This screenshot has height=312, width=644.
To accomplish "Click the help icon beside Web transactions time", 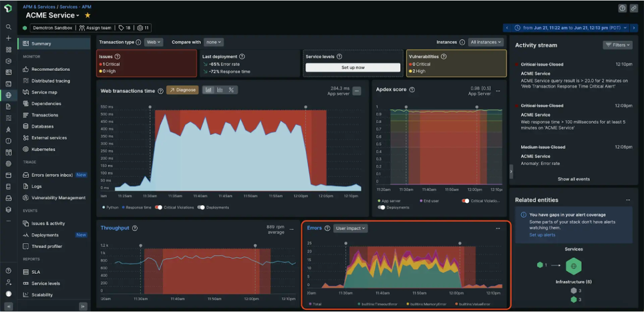I will pos(160,91).
